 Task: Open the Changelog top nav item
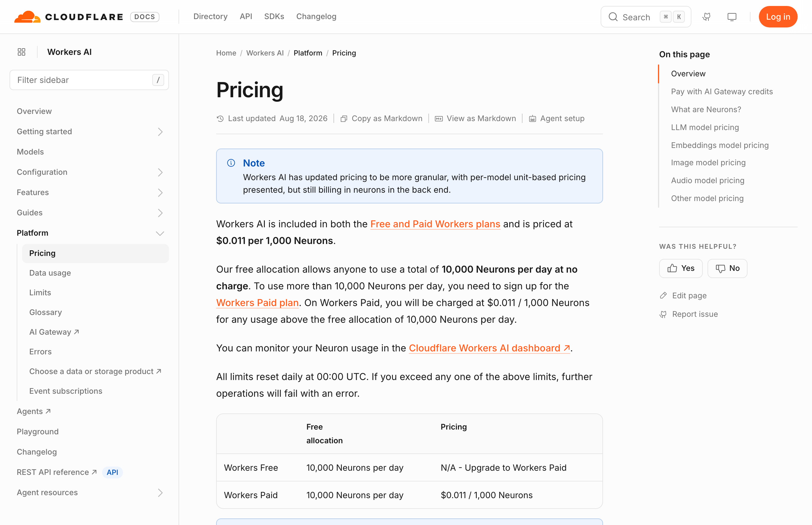click(x=316, y=16)
